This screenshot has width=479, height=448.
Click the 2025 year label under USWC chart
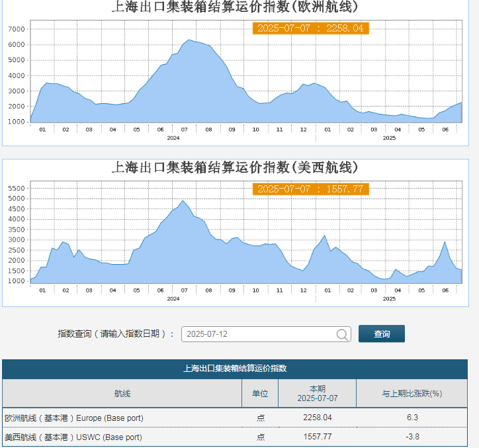click(389, 298)
